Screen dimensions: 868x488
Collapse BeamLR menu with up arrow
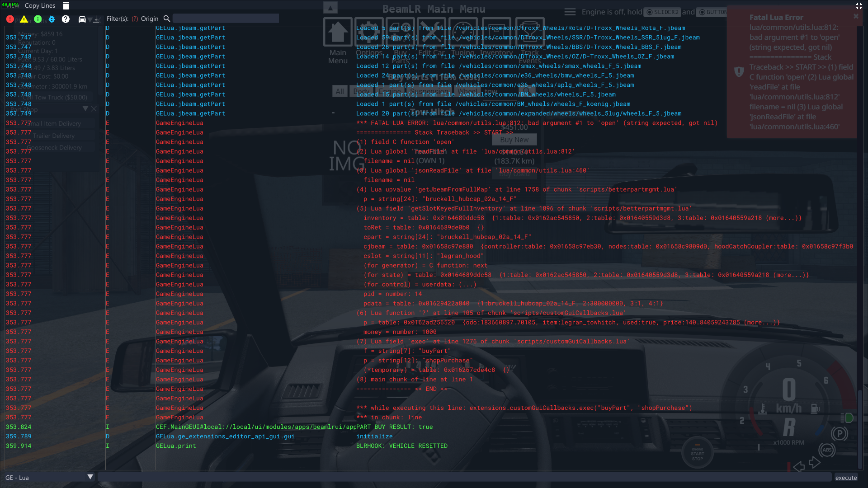(x=330, y=8)
